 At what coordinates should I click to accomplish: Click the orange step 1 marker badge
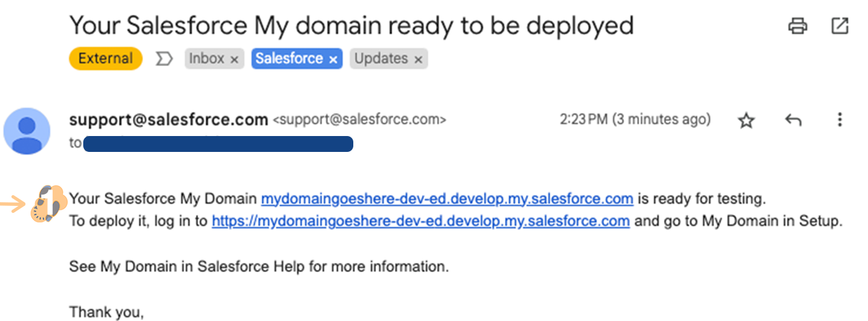tap(48, 204)
